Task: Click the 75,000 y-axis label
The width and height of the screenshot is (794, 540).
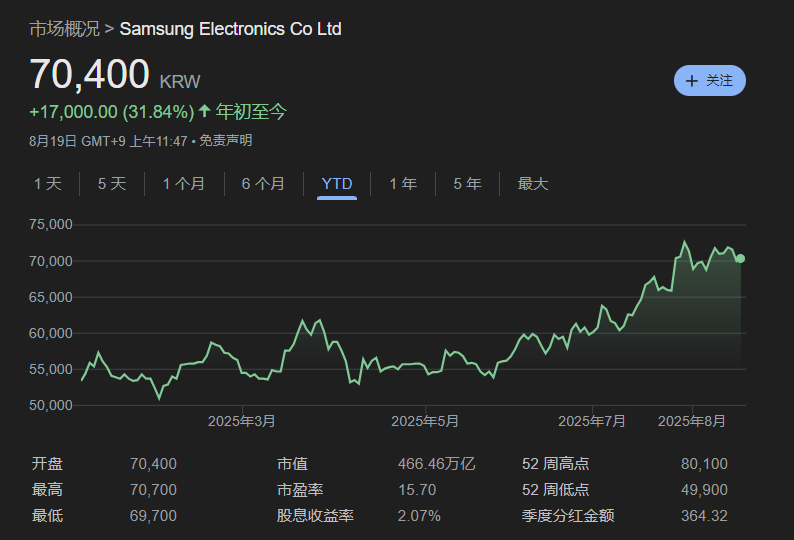Action: [51, 224]
